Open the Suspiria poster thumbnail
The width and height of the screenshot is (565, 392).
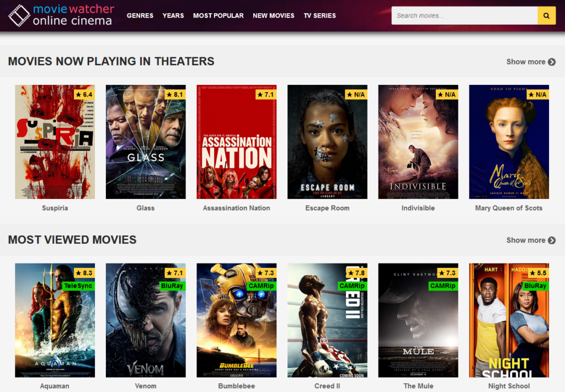55,142
